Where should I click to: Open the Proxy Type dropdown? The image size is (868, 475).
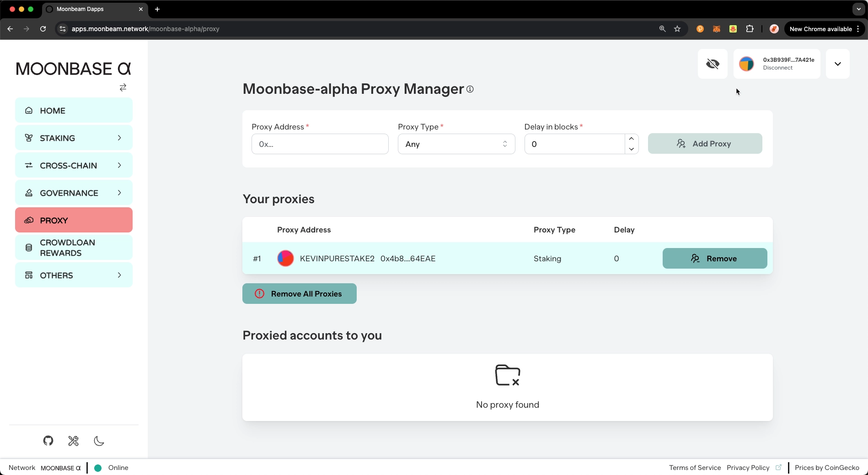click(456, 144)
